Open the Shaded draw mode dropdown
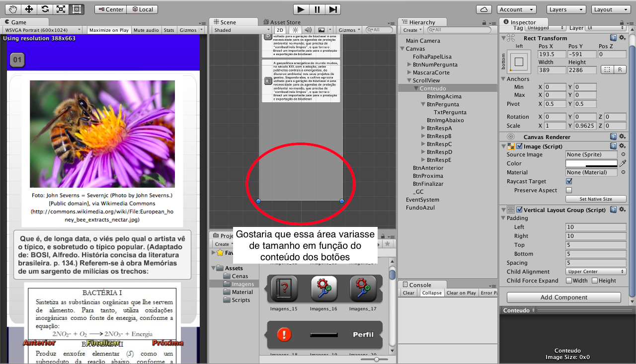 (242, 30)
